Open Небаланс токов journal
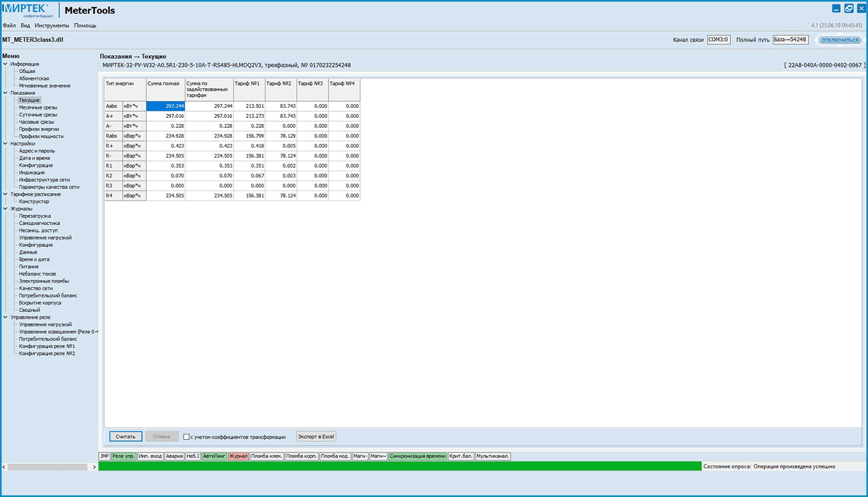This screenshot has width=868, height=497. coord(37,274)
